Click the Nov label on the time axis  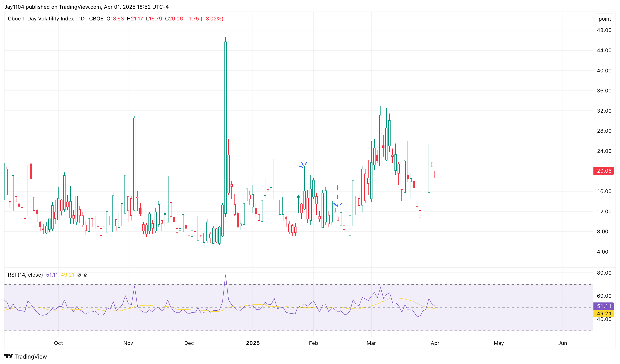coord(128,343)
